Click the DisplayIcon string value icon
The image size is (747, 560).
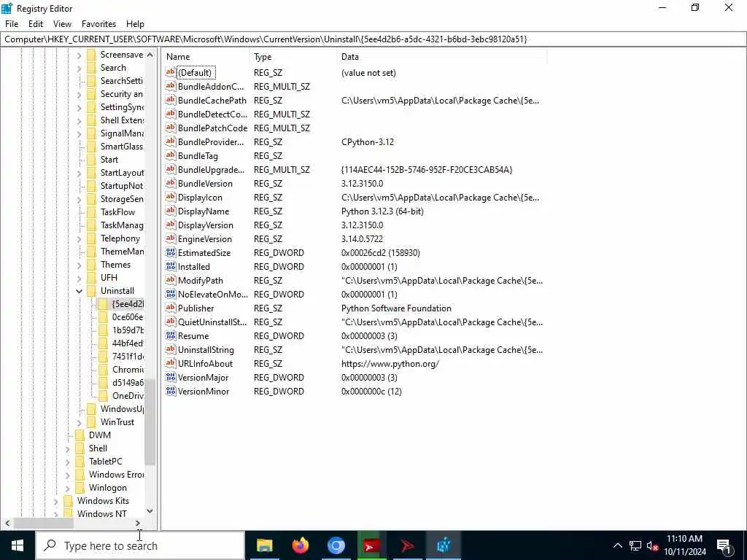[171, 197]
